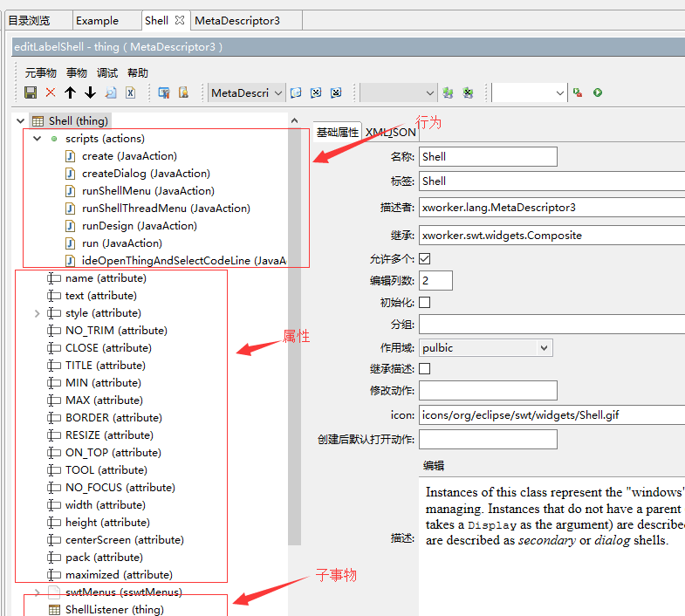This screenshot has width=685, height=616.
Task: Click the tree scrollbar up arrow
Action: pyautogui.click(x=294, y=120)
